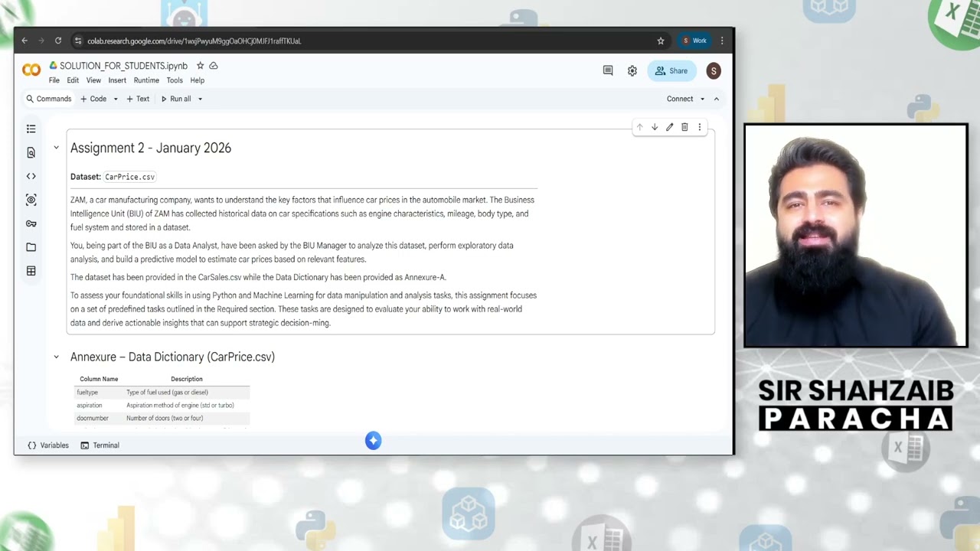The image size is (980, 551).
Task: Click the Colab logo
Action: pyautogui.click(x=31, y=70)
